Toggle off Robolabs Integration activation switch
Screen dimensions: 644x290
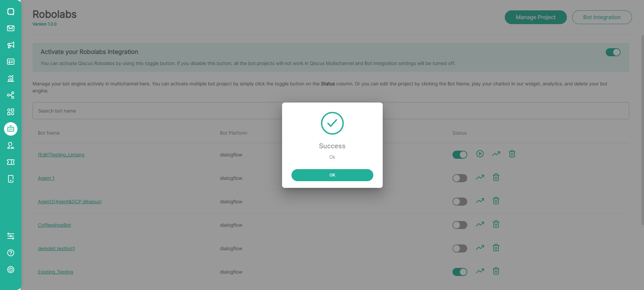613,52
